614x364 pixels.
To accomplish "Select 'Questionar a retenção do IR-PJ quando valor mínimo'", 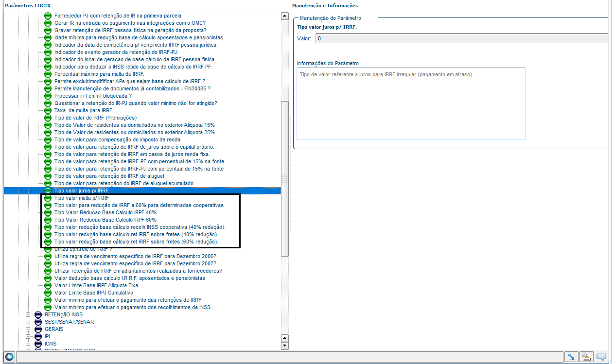I will (136, 103).
